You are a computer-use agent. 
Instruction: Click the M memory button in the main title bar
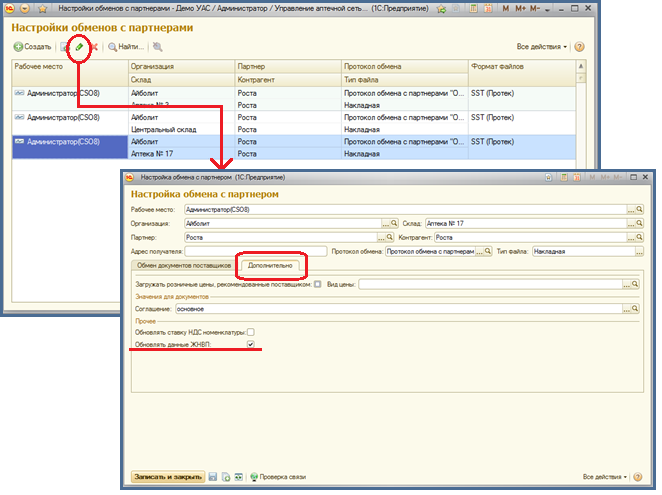505,8
